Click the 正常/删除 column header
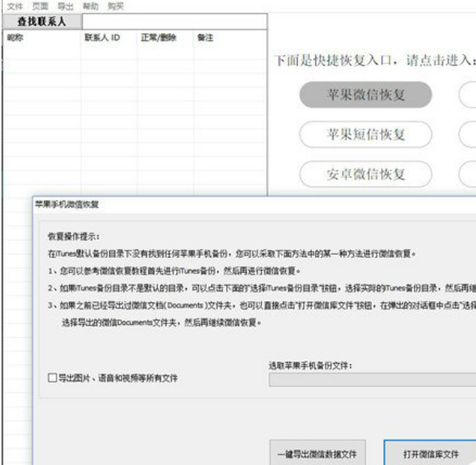 click(158, 37)
